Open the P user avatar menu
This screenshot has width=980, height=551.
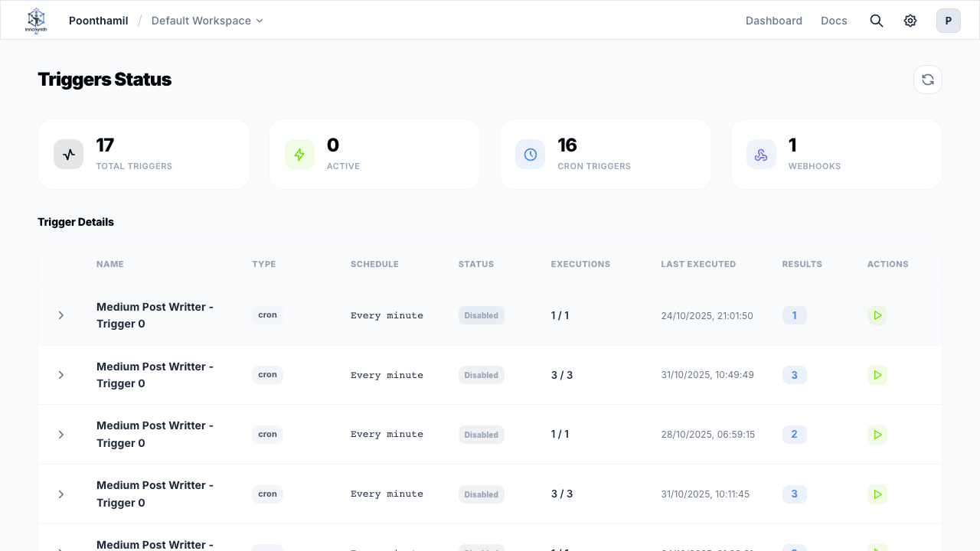949,21
